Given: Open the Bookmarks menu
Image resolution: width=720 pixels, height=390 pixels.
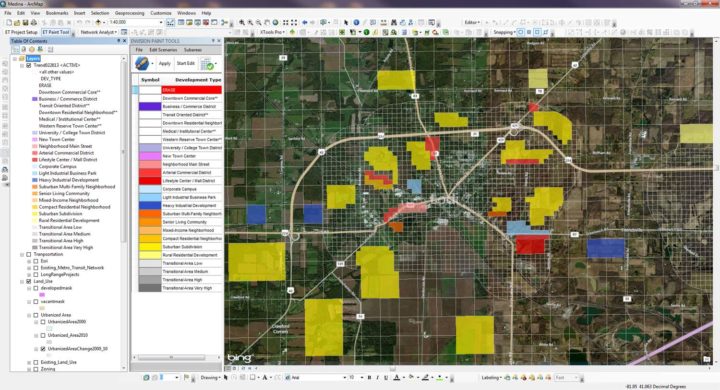Looking at the screenshot, I should 57,13.
